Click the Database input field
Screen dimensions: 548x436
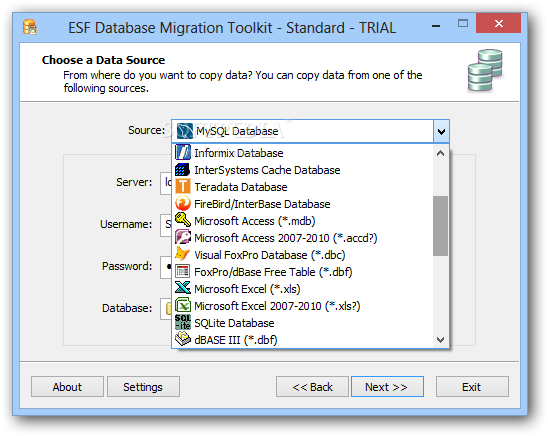point(166,309)
